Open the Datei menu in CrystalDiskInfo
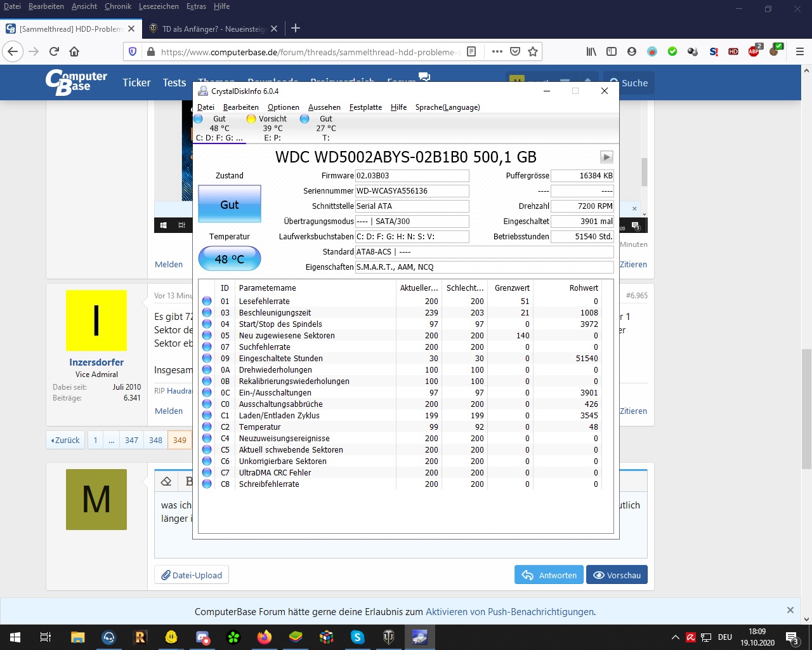812x650 pixels. coord(206,107)
